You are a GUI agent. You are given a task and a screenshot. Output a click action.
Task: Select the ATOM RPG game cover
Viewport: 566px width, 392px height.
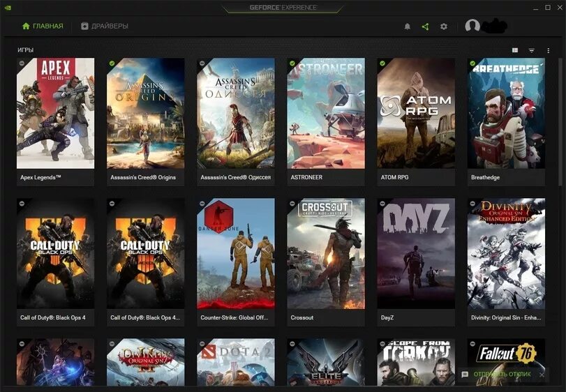tap(416, 113)
